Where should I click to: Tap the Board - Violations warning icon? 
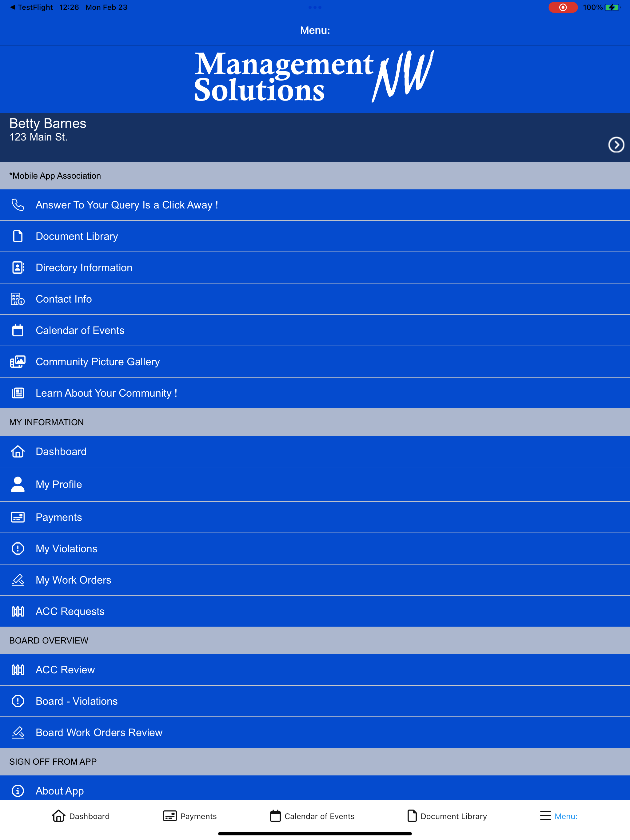pos(18,701)
